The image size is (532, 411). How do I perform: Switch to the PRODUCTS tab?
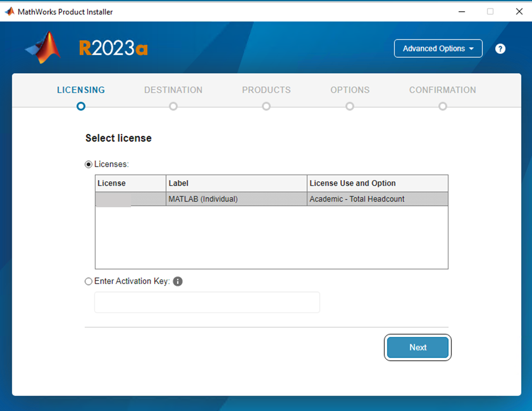point(266,90)
